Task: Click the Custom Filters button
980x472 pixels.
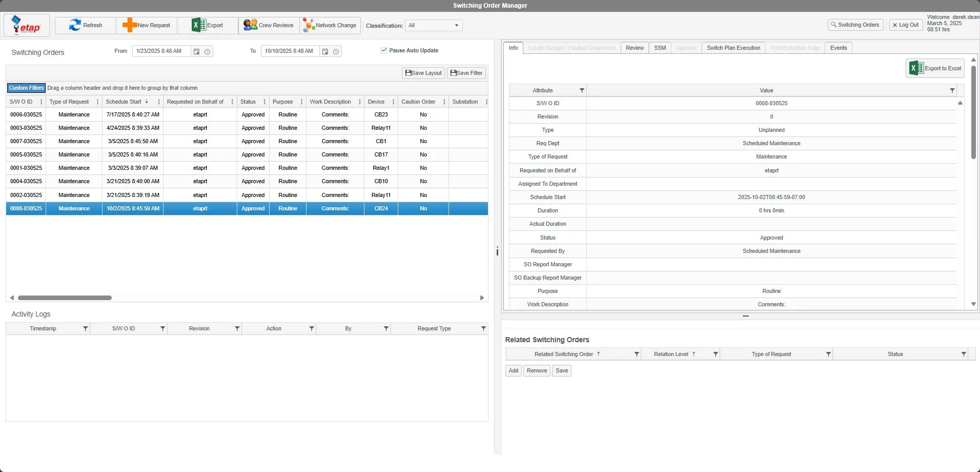Action: click(26, 88)
